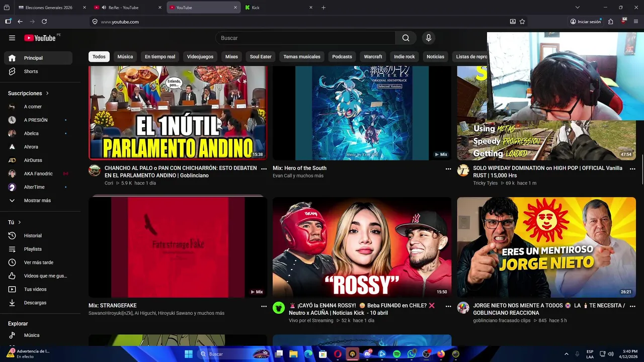Viewport: 644px width, 362px height.
Task: Open options for Parlamento Andino video
Action: 264,169
